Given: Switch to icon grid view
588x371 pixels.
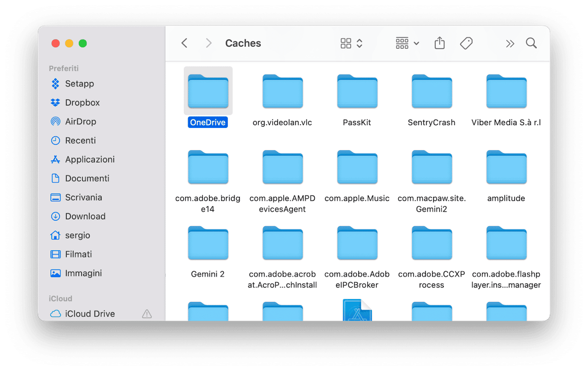Looking at the screenshot, I should (346, 43).
